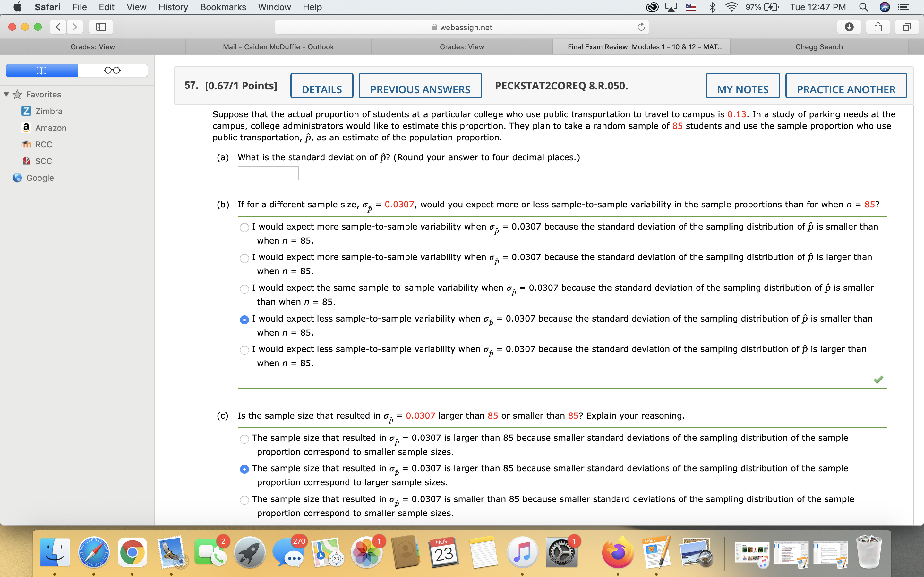
Task: Open Spotlight search from the menu bar
Action: coord(864,7)
